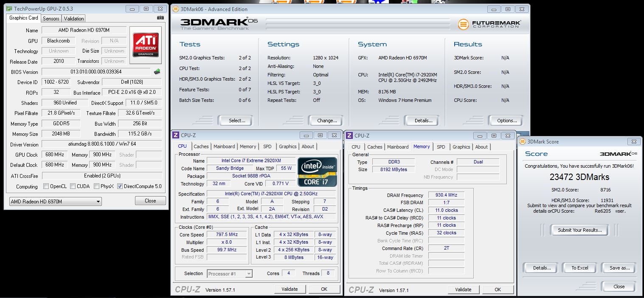Switch to the Sensors tab in GPU-Z
This screenshot has height=298, width=644.
coord(51,18)
